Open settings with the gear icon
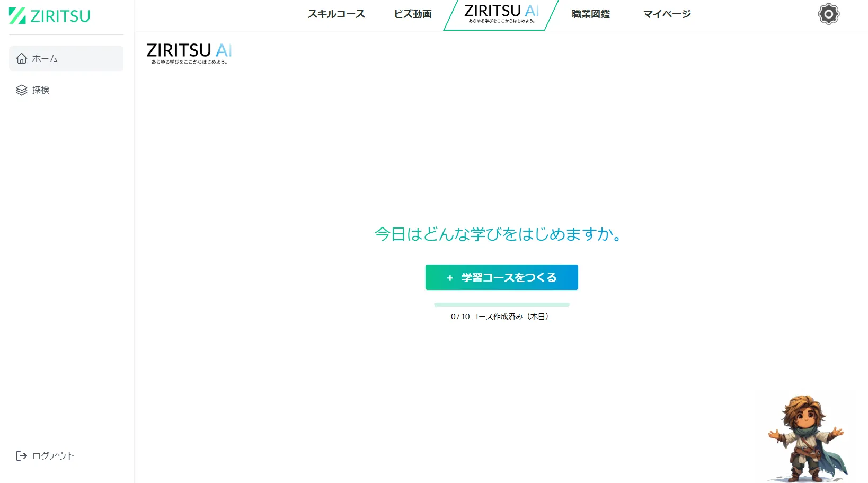868x483 pixels. 828,14
